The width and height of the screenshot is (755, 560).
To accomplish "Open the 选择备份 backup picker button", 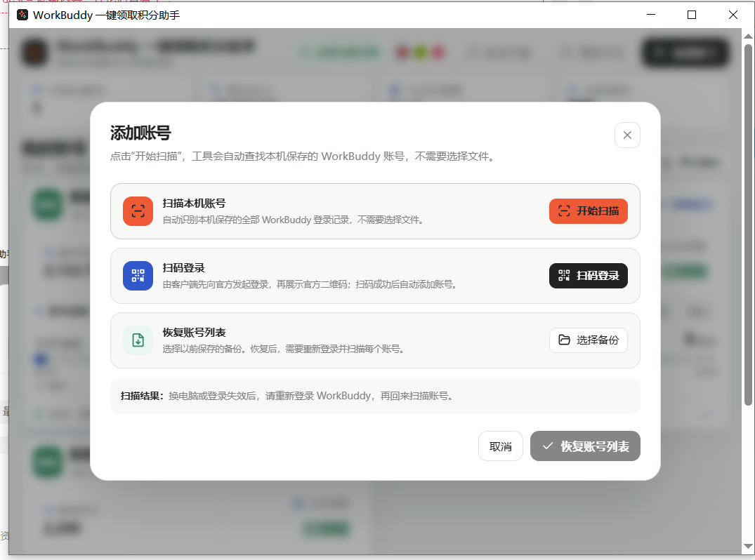I will point(589,340).
